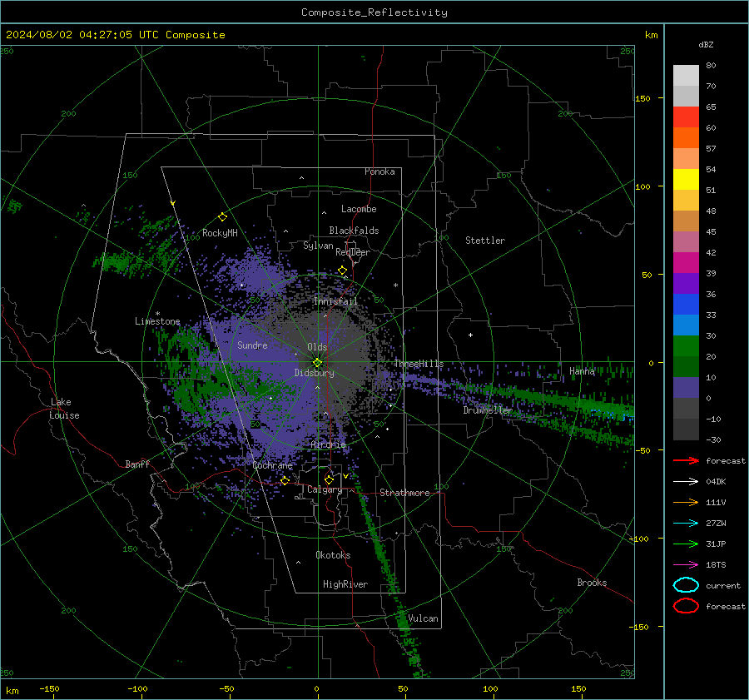Click the Blackfalds town label
Viewport: 749px width, 700px height.
click(354, 231)
